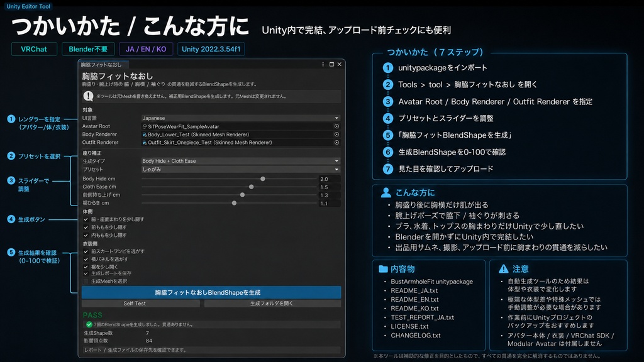Click the Unity Editor Tool label at top
The width and height of the screenshot is (644, 362).
[x=28, y=6]
